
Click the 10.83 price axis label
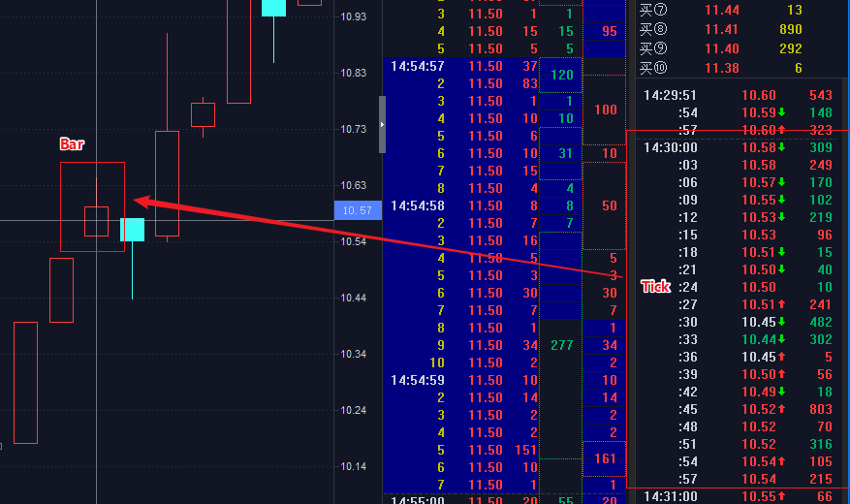click(x=355, y=73)
